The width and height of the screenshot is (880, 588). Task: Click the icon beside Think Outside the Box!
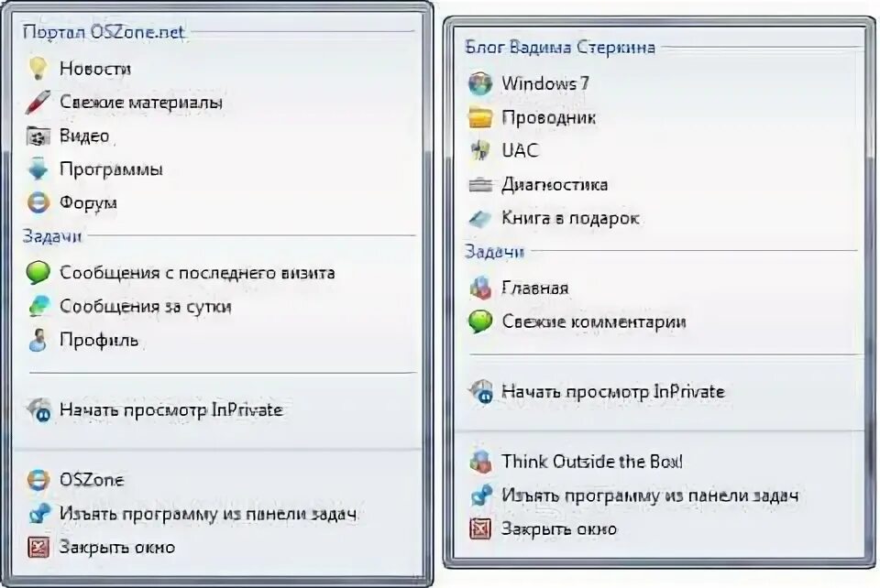[479, 462]
